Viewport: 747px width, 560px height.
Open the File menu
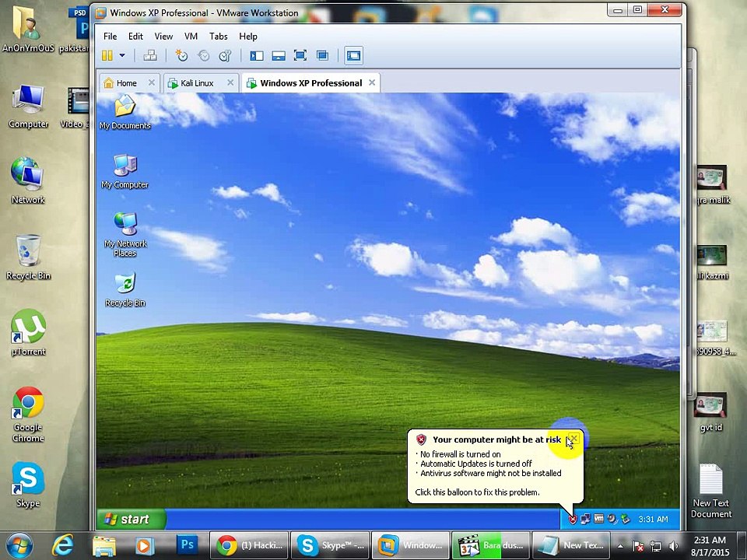point(110,37)
